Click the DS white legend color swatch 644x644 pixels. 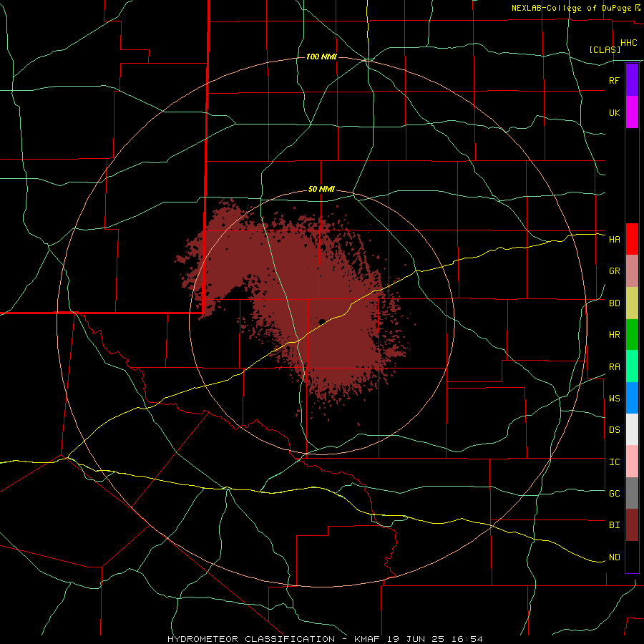(632, 429)
